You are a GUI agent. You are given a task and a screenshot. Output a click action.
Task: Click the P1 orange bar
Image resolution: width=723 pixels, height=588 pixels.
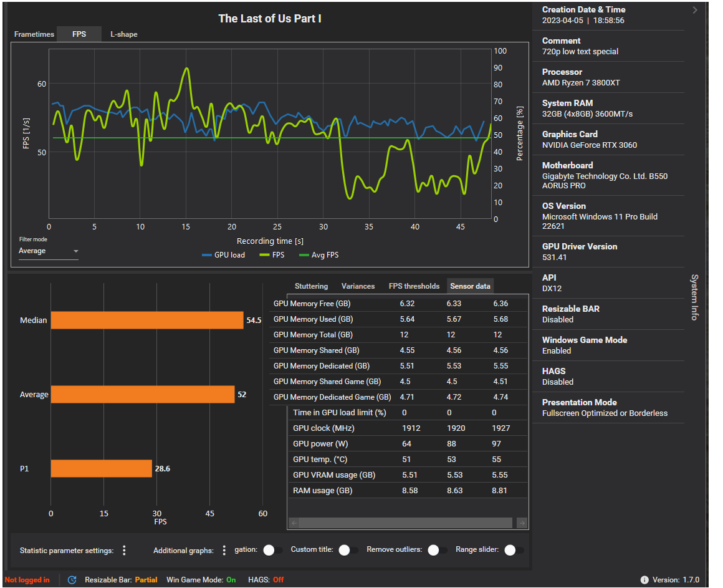click(x=102, y=468)
